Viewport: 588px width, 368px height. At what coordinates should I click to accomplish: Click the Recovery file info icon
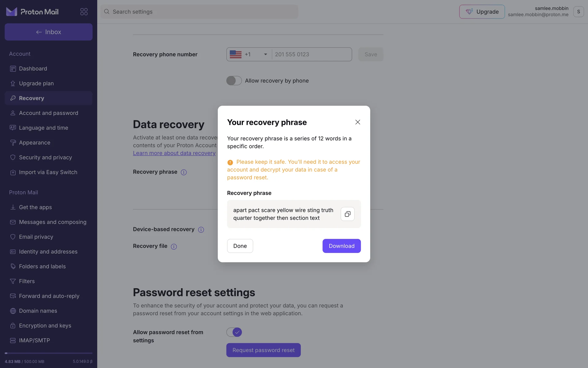pyautogui.click(x=174, y=247)
